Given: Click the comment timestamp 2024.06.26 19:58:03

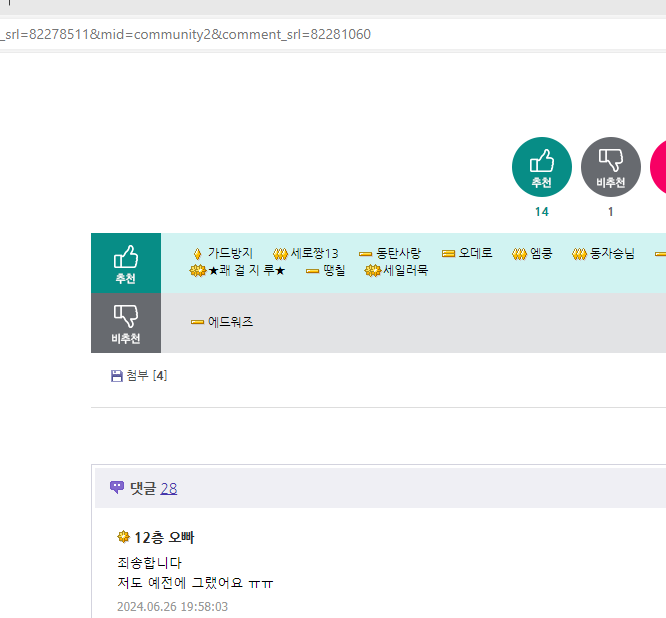Looking at the screenshot, I should click(172, 607).
